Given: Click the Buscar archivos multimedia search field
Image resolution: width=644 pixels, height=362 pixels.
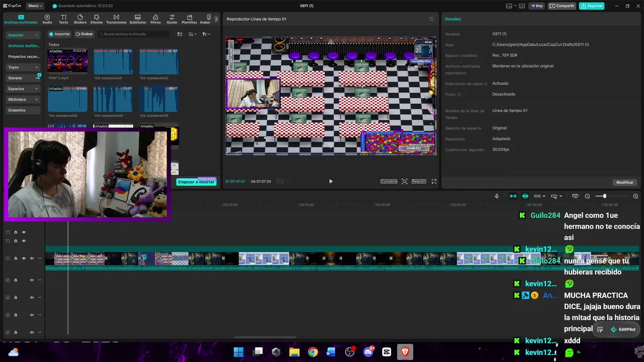Looking at the screenshot, I should pyautogui.click(x=134, y=34).
